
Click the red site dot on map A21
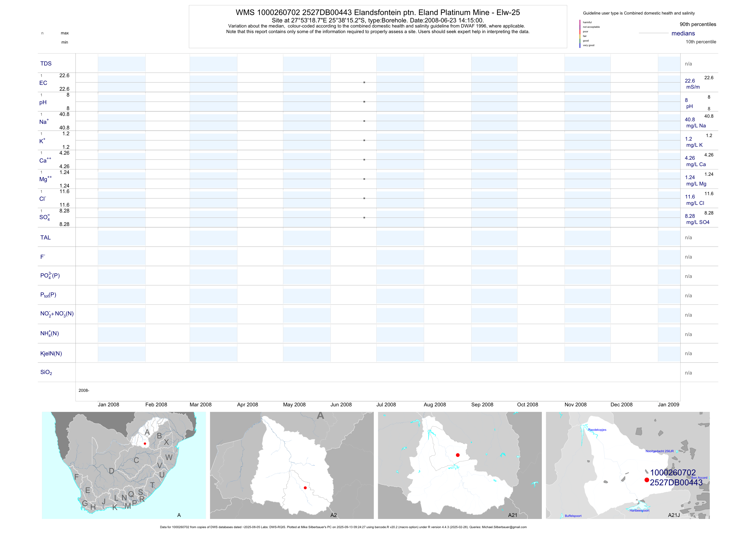458,455
